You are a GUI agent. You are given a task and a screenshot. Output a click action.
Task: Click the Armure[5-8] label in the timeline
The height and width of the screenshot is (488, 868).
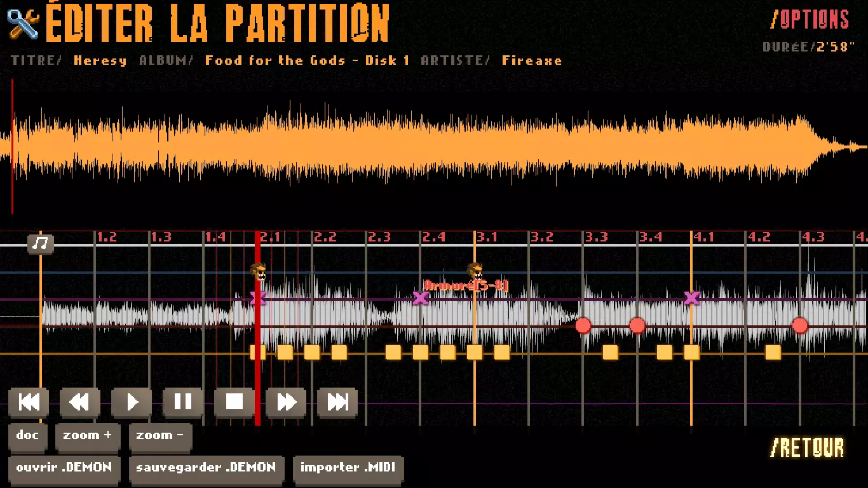pyautogui.click(x=467, y=286)
